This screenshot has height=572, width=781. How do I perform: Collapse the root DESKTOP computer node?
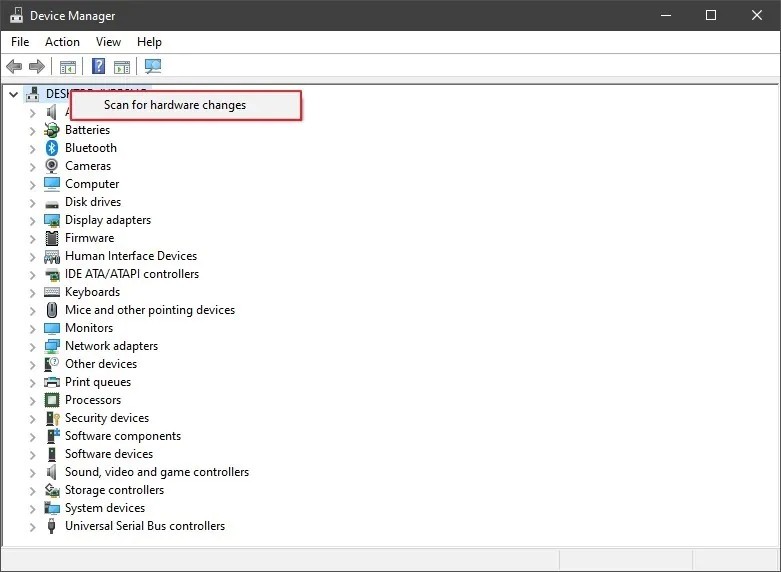(13, 94)
